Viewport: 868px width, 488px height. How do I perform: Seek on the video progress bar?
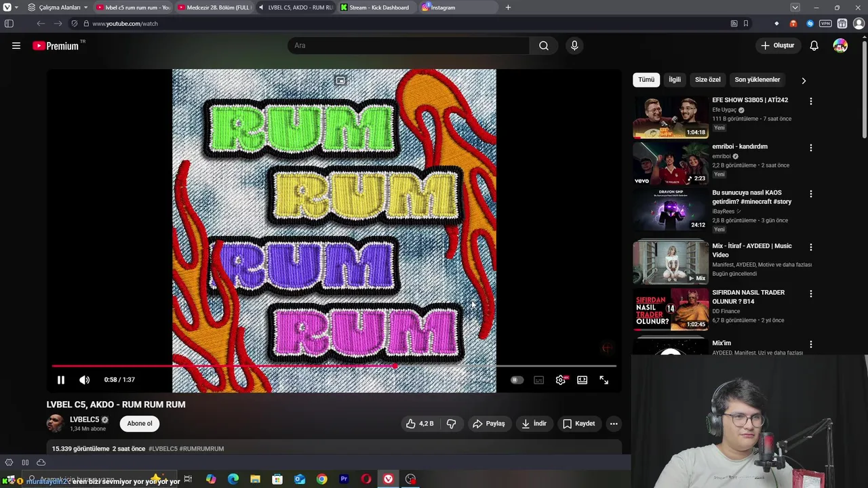334,366
